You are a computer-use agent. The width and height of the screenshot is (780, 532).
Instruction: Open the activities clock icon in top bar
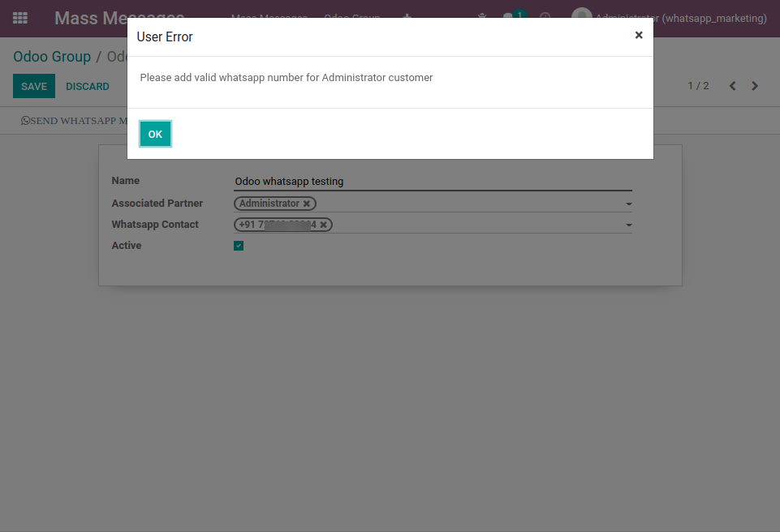pyautogui.click(x=545, y=18)
